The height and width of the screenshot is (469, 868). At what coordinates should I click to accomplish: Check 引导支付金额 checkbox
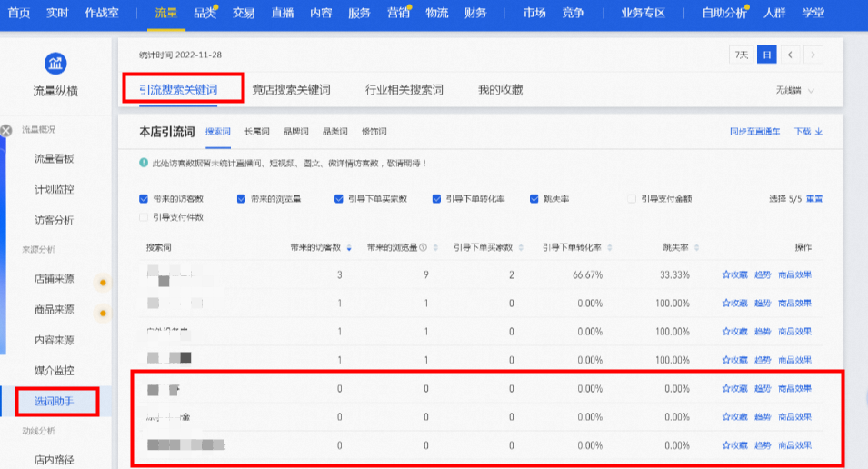[632, 199]
